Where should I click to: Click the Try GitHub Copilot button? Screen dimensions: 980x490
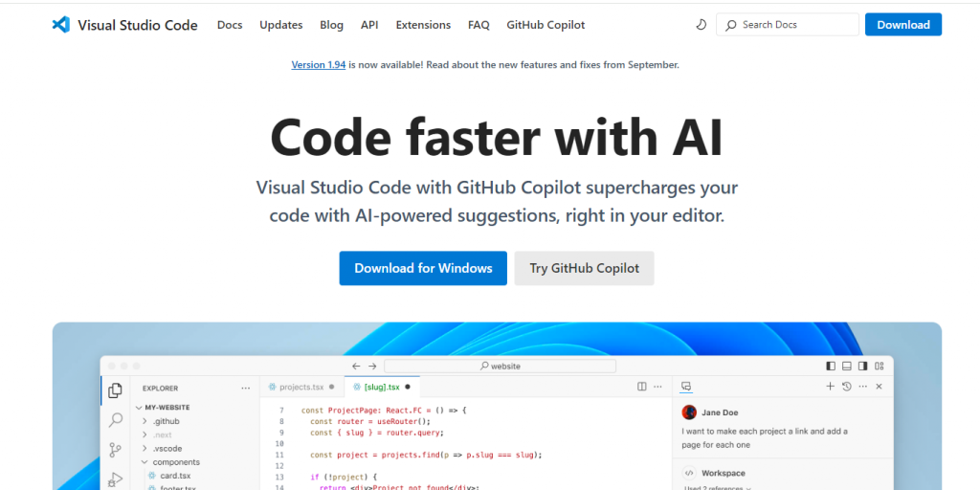tap(585, 268)
